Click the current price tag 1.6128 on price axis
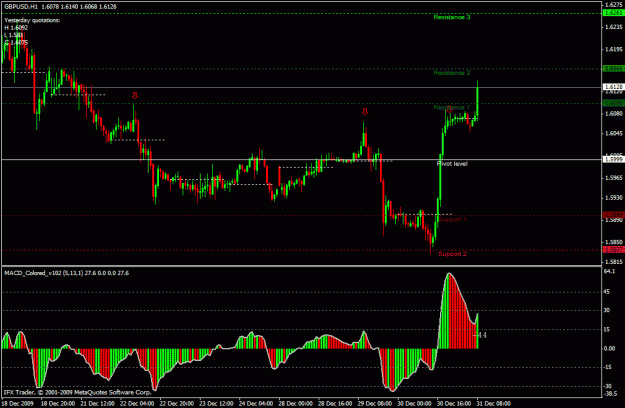Screen dimensions: 625x408 click(613, 87)
